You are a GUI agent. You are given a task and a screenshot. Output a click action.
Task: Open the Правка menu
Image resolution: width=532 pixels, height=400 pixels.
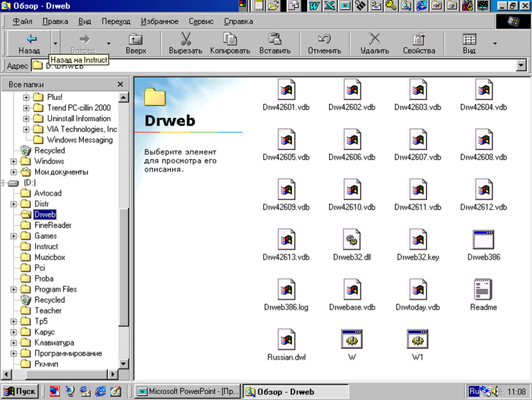tap(56, 21)
